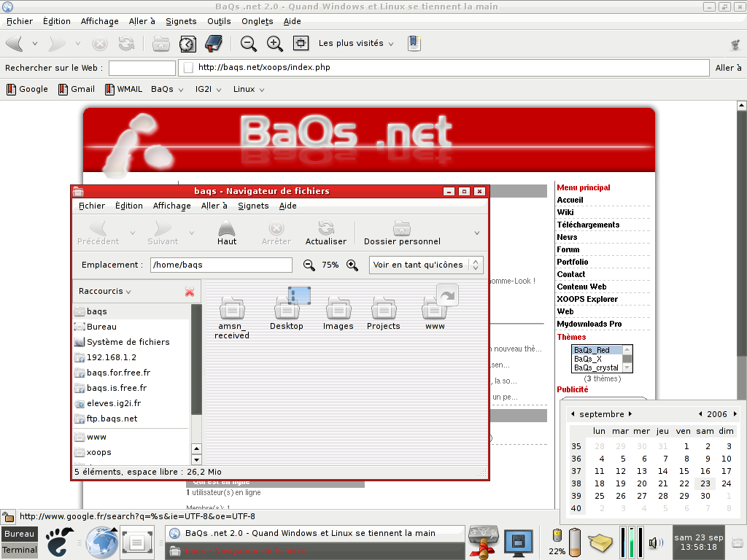
Task: Open the back history dropdown arrow in browser
Action: 35,44
